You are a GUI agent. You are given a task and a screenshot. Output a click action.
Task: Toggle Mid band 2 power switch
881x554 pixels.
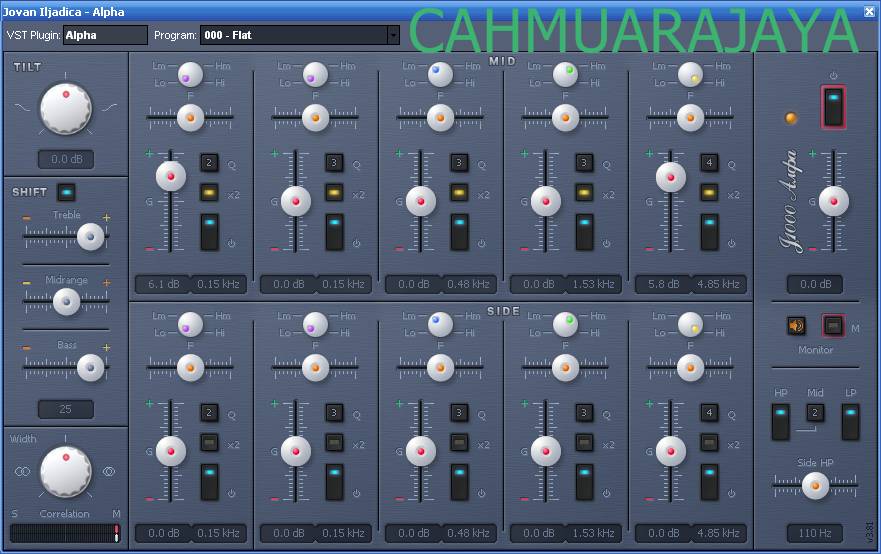point(334,231)
